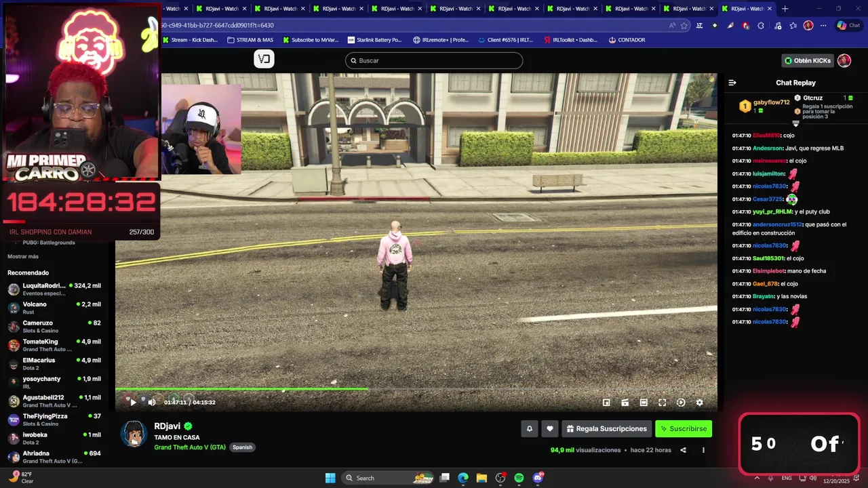Open the Windows Start menu
Image resolution: width=868 pixels, height=488 pixels.
[x=330, y=478]
